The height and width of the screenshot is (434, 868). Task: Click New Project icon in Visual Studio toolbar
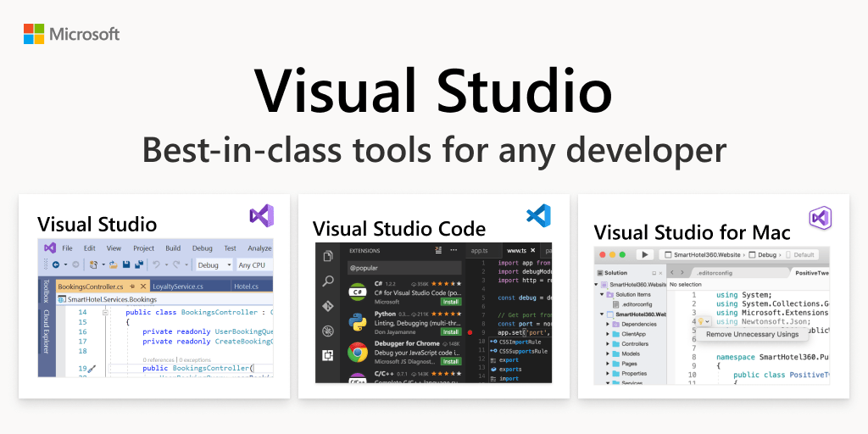(x=93, y=264)
